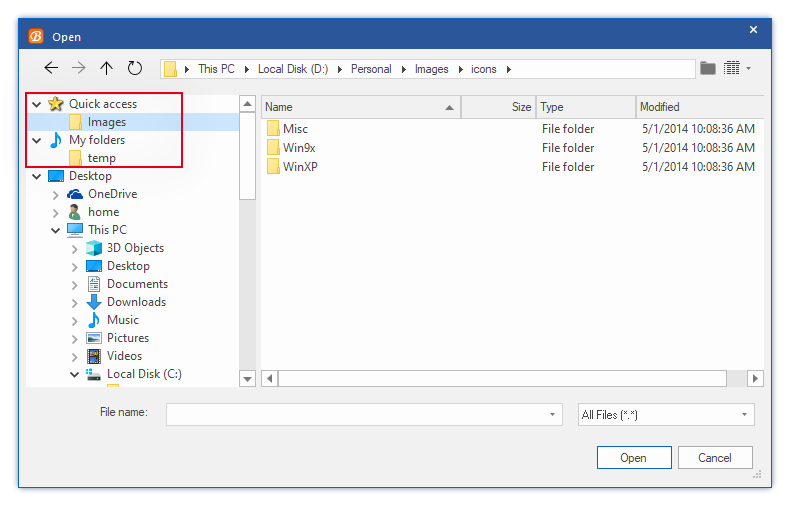The width and height of the screenshot is (790, 506).
Task: Sort by the Name column header
Action: (361, 107)
